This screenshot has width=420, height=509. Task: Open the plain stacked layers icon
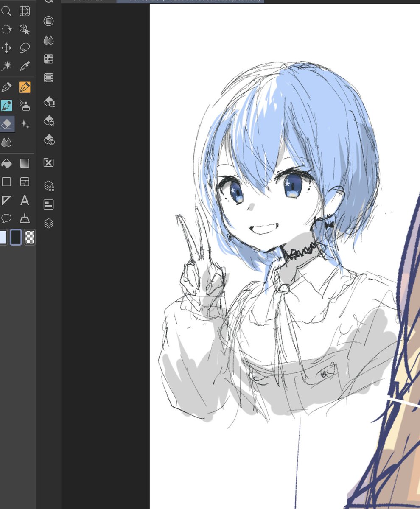49,223
